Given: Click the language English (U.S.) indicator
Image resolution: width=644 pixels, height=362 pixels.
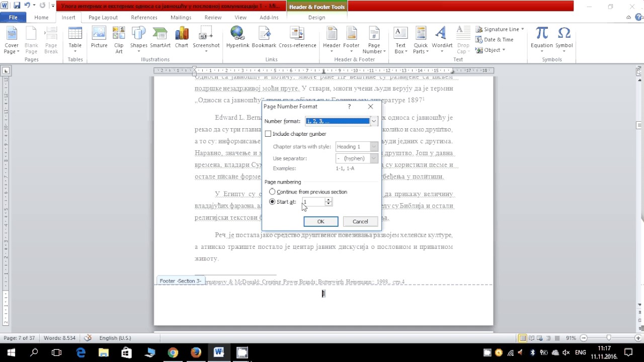Looking at the screenshot, I should click(115, 338).
